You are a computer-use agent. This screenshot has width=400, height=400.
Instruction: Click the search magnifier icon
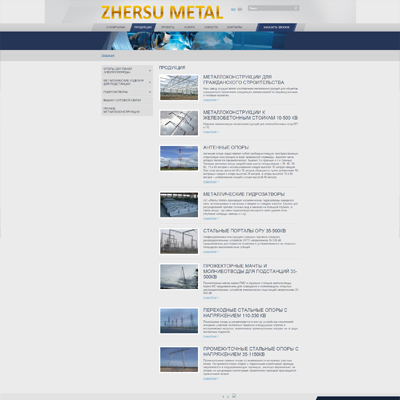pyautogui.click(x=296, y=8)
